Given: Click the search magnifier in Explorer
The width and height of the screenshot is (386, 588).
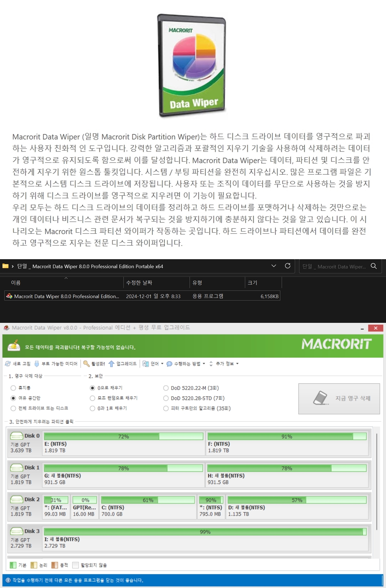Looking at the screenshot, I should pyautogui.click(x=374, y=266).
